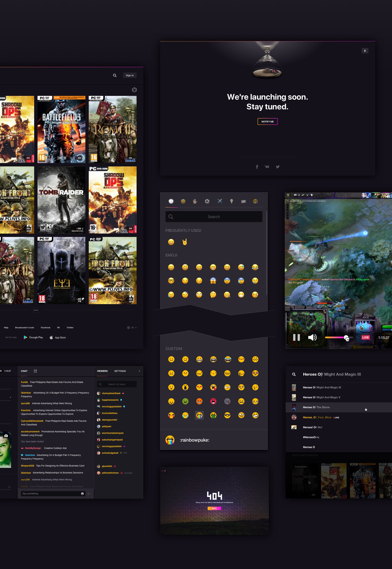This screenshot has width=392, height=569.
Task: Open Facebook icon on launching soon page
Action: 257,167
